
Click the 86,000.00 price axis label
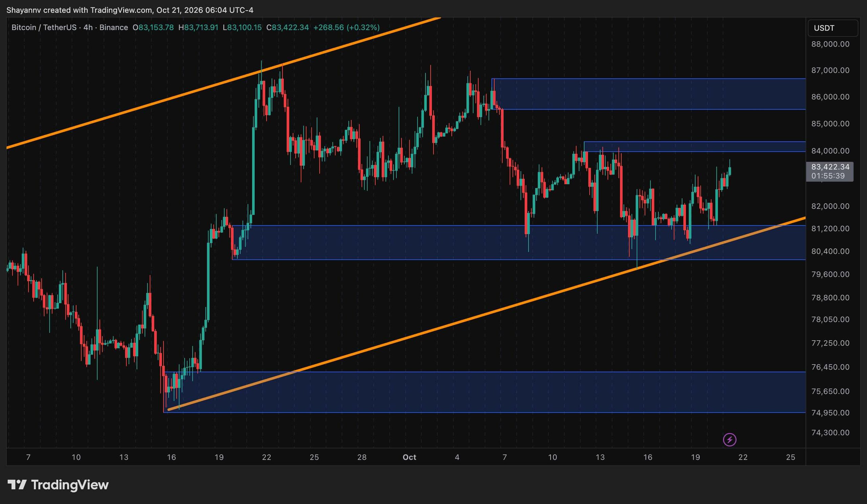[830, 97]
